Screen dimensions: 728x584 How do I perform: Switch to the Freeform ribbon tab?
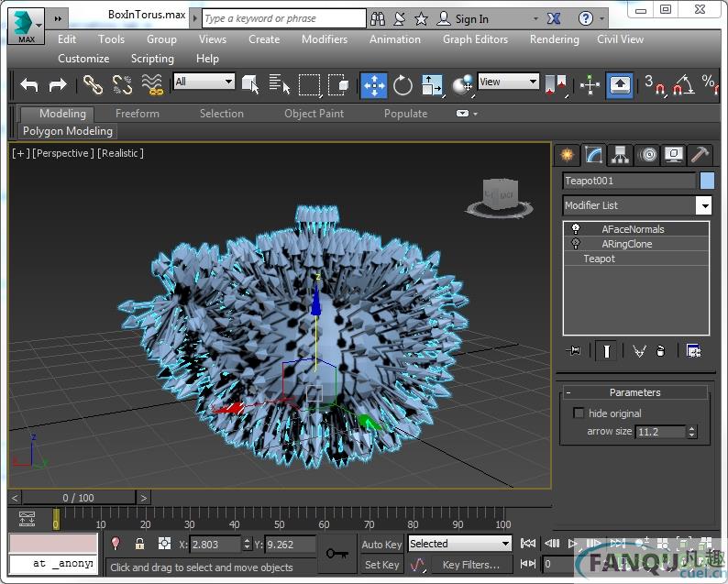[x=137, y=114]
